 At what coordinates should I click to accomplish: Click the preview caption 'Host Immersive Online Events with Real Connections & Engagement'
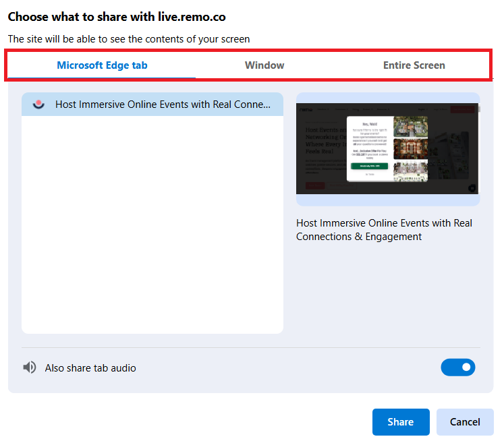(x=384, y=230)
